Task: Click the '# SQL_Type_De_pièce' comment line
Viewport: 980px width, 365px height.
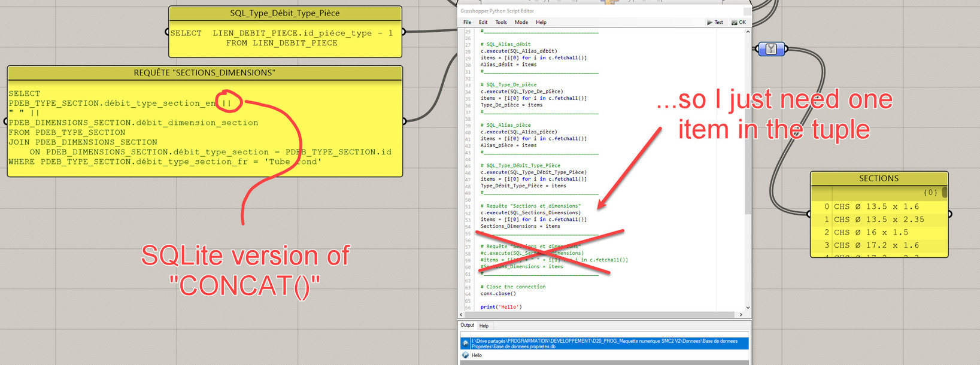Action: [508, 85]
